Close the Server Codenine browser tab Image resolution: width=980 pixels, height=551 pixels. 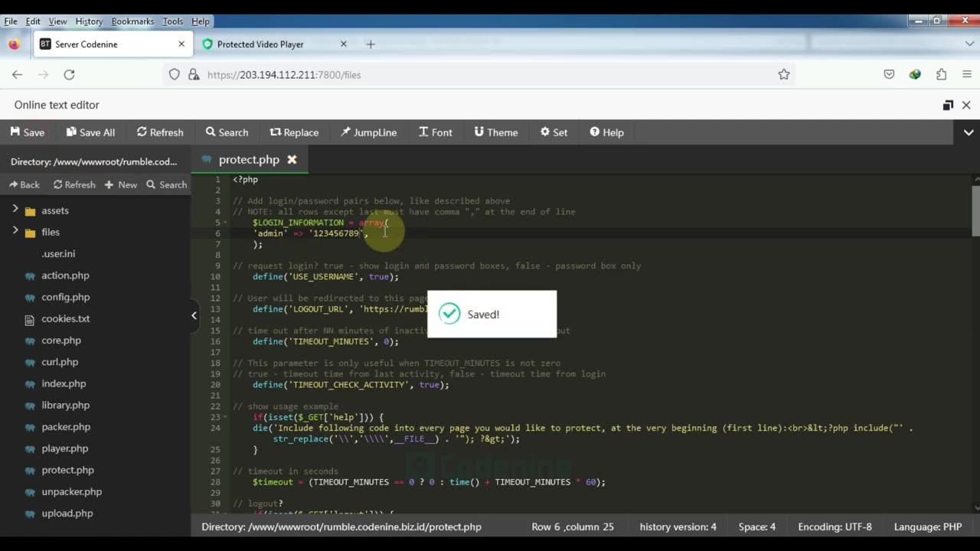pos(181,44)
